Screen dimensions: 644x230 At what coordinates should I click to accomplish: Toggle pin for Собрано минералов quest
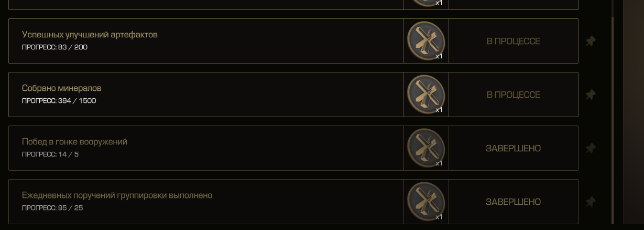(x=591, y=95)
